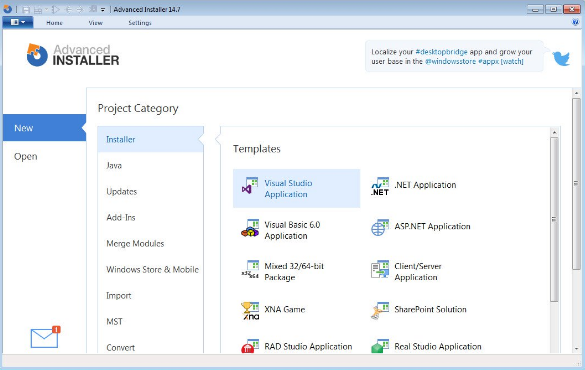Open the Home ribbon tab
This screenshot has width=585, height=370.
54,23
